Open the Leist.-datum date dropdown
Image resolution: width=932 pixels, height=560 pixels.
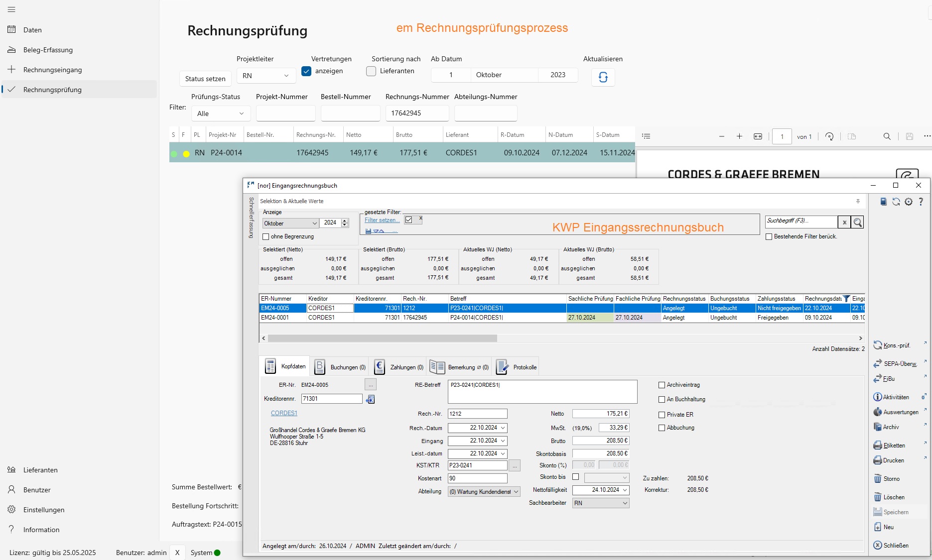point(503,454)
